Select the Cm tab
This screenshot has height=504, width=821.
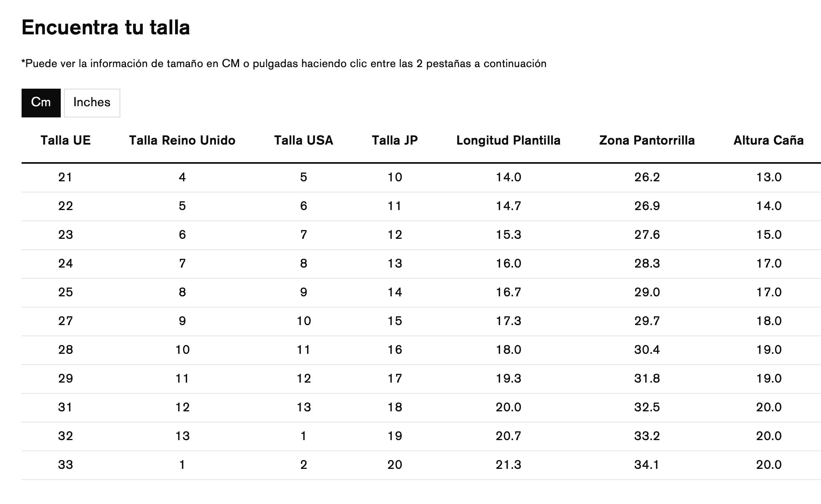[41, 103]
